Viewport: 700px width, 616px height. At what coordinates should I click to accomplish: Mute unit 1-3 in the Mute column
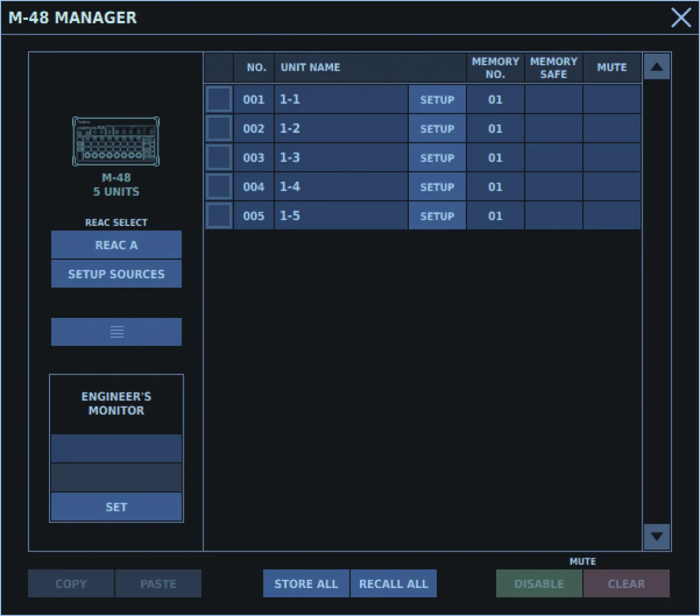[612, 157]
